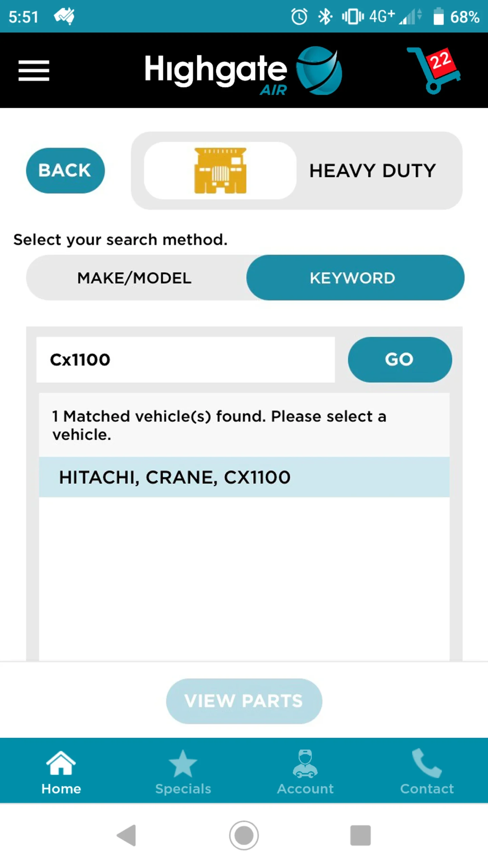The image size is (488, 868).
Task: Open the shopping cart with 22 items
Action: pyautogui.click(x=434, y=71)
